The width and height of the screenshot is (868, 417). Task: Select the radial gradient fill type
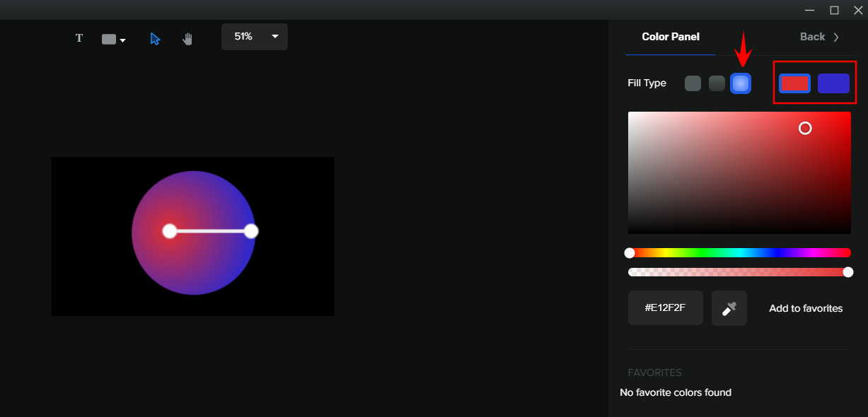(x=741, y=83)
